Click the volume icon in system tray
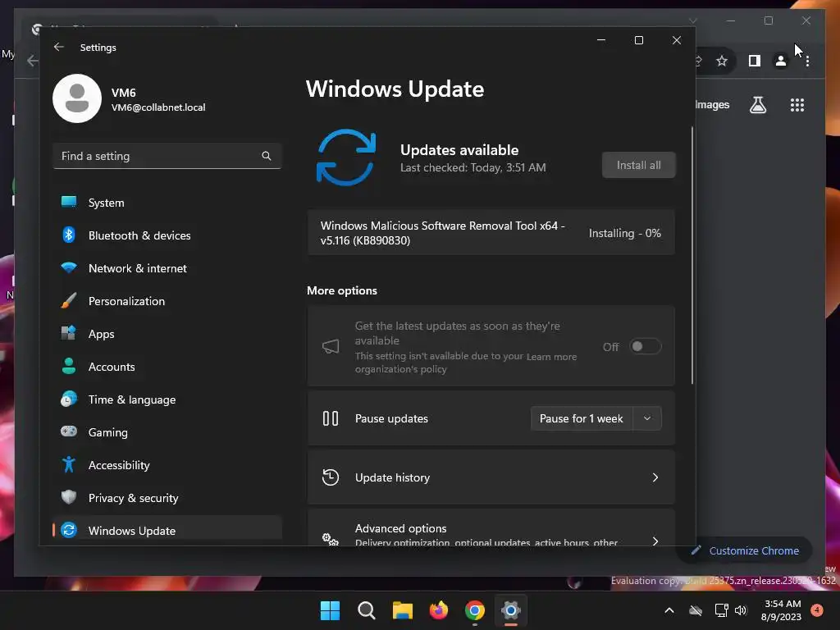The image size is (840, 630). 741,610
